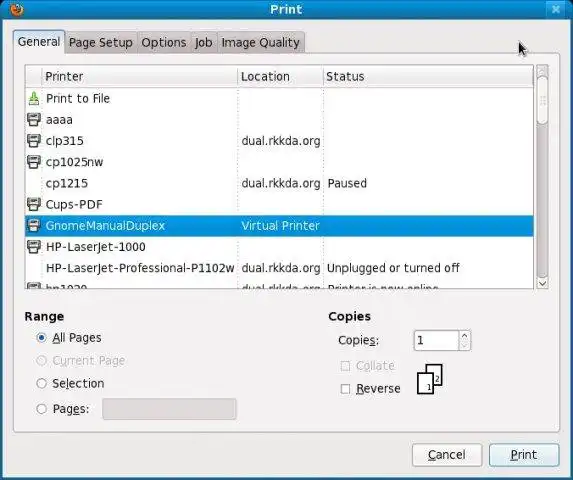573x480 pixels.
Task: Click the Cancel button
Action: pyautogui.click(x=447, y=454)
